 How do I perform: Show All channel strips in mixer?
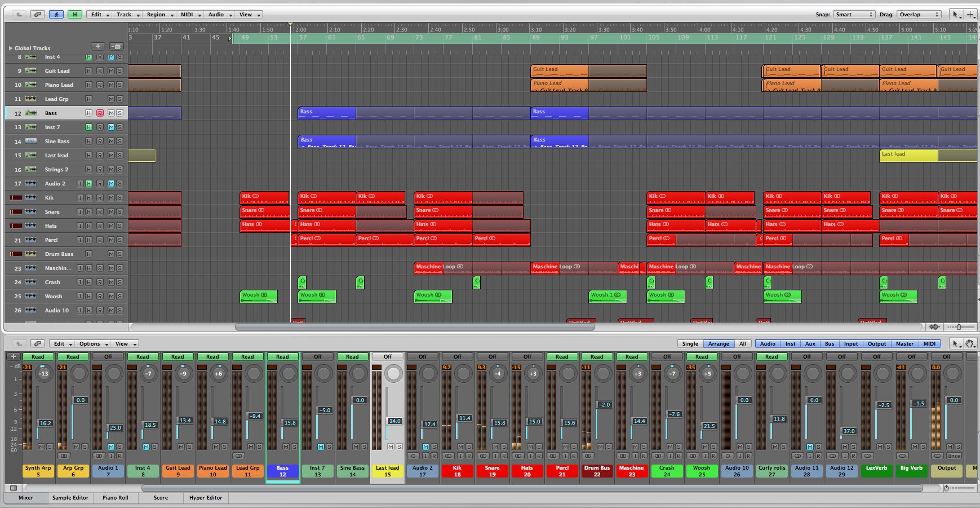pyautogui.click(x=743, y=343)
